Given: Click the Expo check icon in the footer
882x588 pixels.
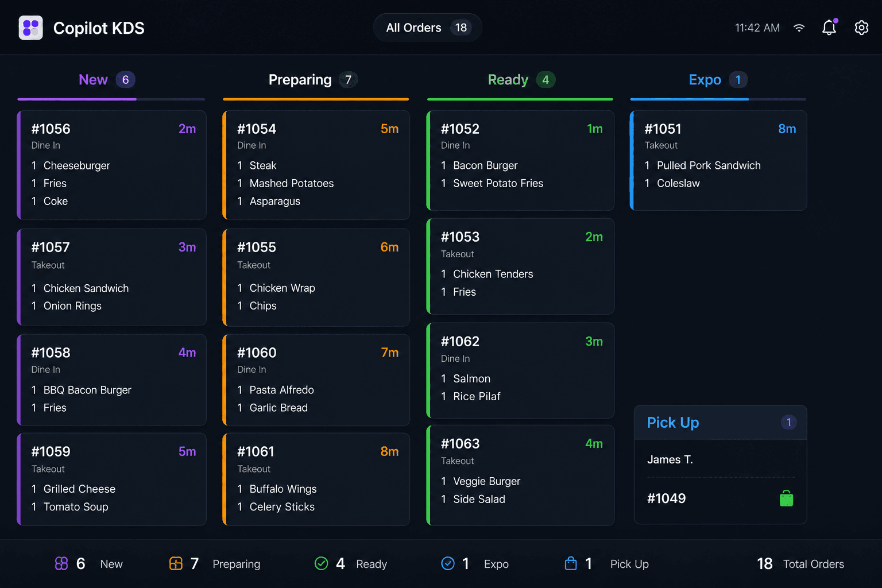Looking at the screenshot, I should tap(448, 564).
